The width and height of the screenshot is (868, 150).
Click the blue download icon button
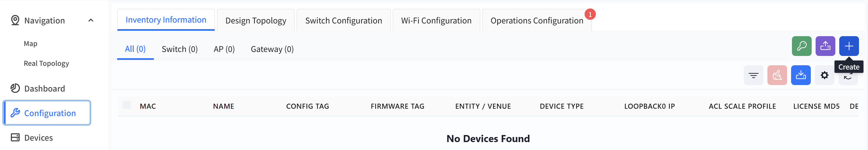click(801, 75)
